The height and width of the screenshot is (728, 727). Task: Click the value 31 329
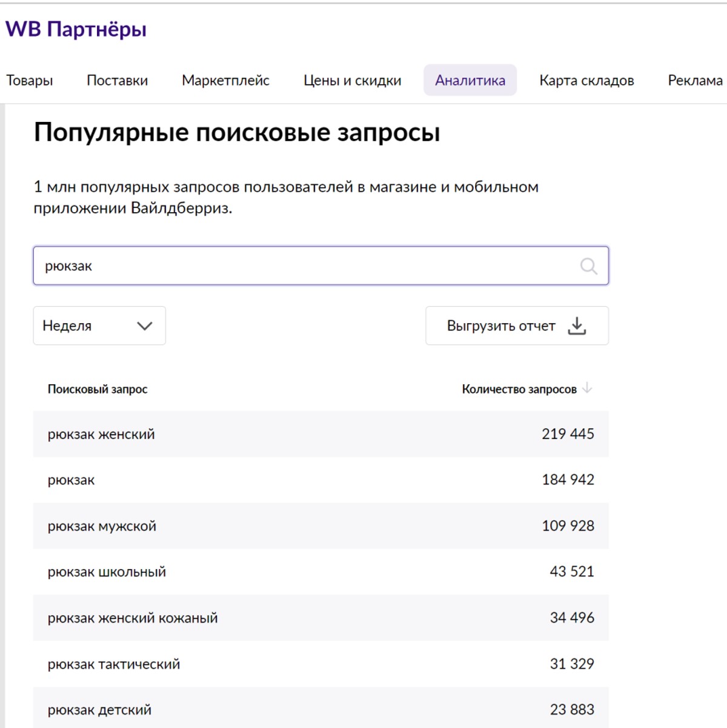click(572, 664)
